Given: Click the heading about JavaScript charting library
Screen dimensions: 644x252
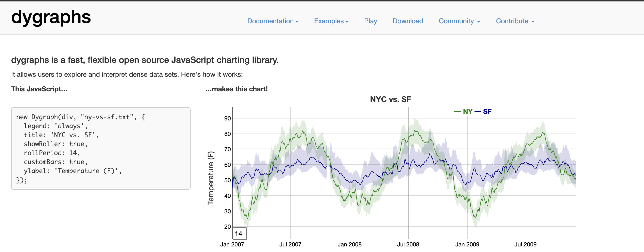Looking at the screenshot, I should [145, 60].
